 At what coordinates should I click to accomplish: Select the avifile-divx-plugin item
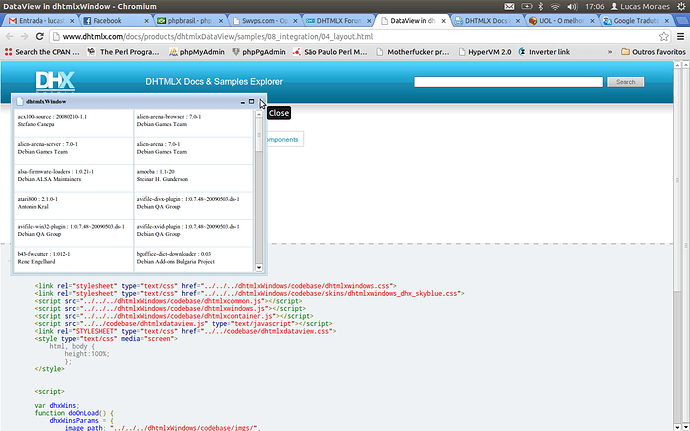193,206
